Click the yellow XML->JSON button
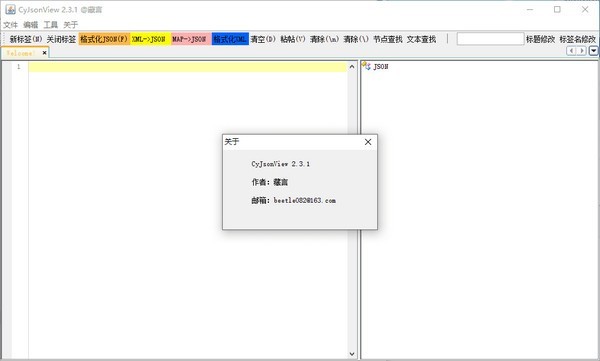 click(149, 39)
